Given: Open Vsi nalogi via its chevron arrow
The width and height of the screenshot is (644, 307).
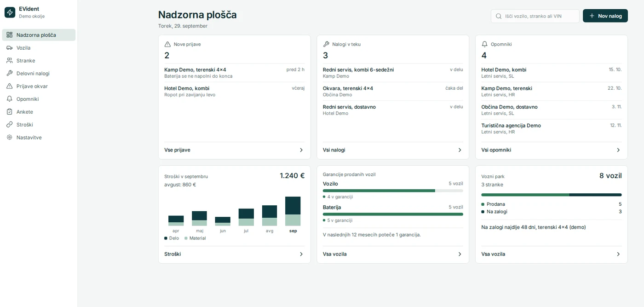Looking at the screenshot, I should click(460, 150).
